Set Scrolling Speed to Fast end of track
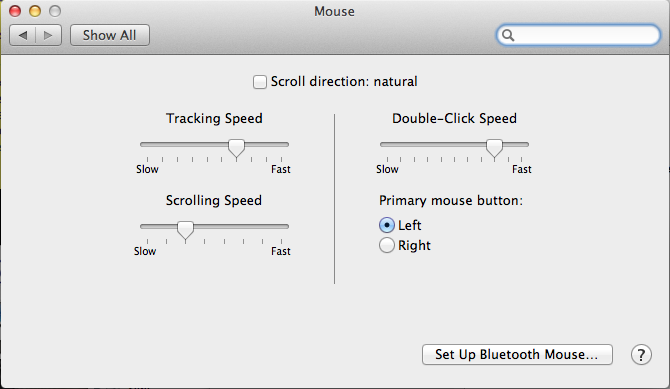 (x=282, y=227)
